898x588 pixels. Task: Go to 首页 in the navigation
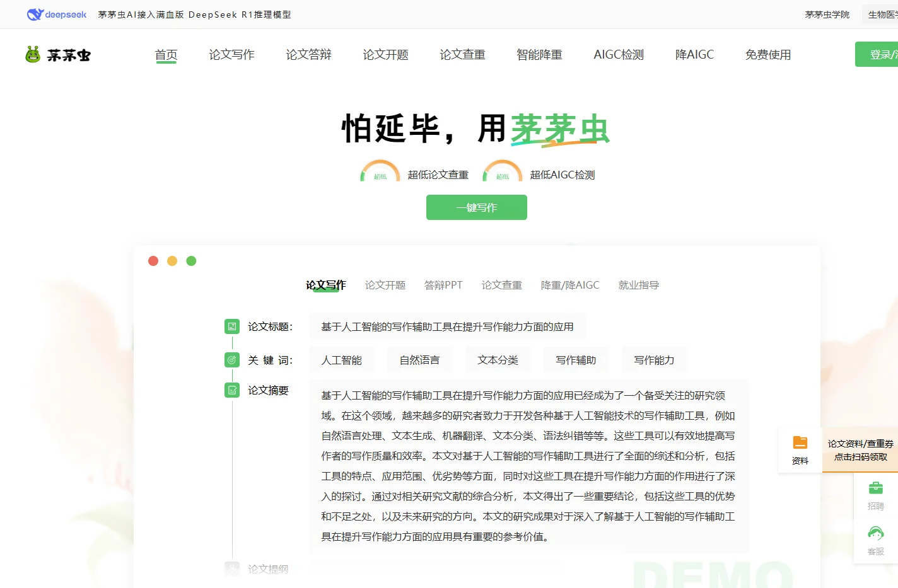pos(166,55)
